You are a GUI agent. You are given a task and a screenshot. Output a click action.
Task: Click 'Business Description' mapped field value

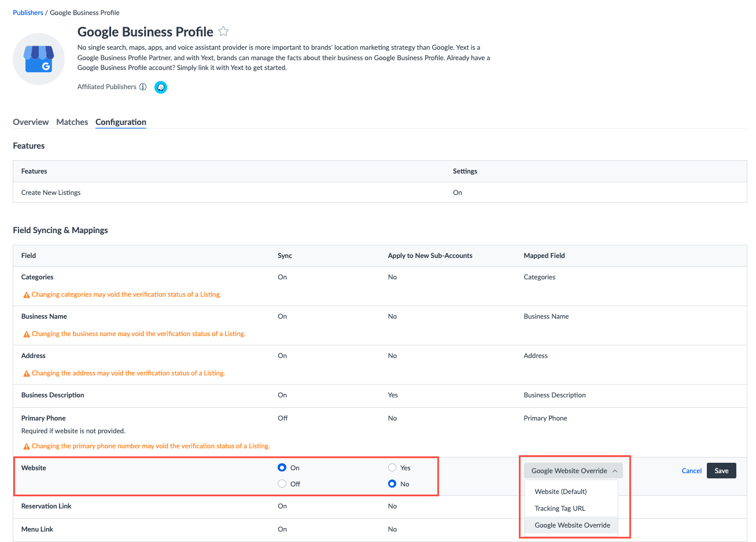(x=555, y=395)
